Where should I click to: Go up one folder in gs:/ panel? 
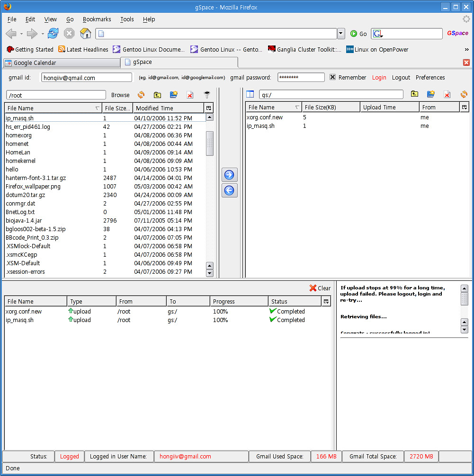coord(414,94)
